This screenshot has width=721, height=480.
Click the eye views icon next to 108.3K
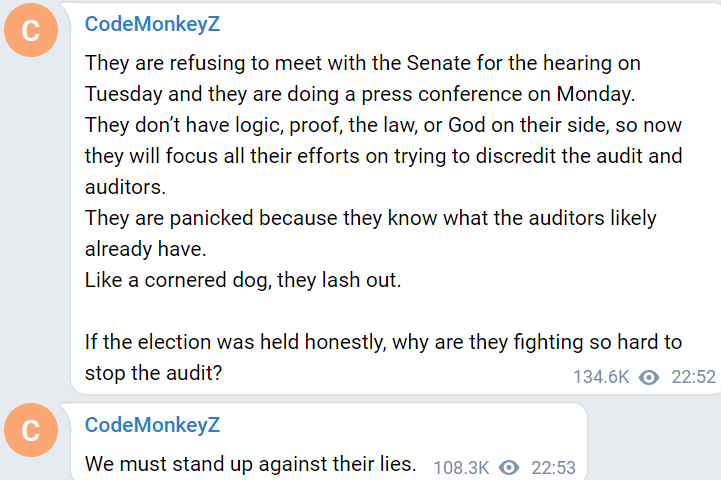510,467
